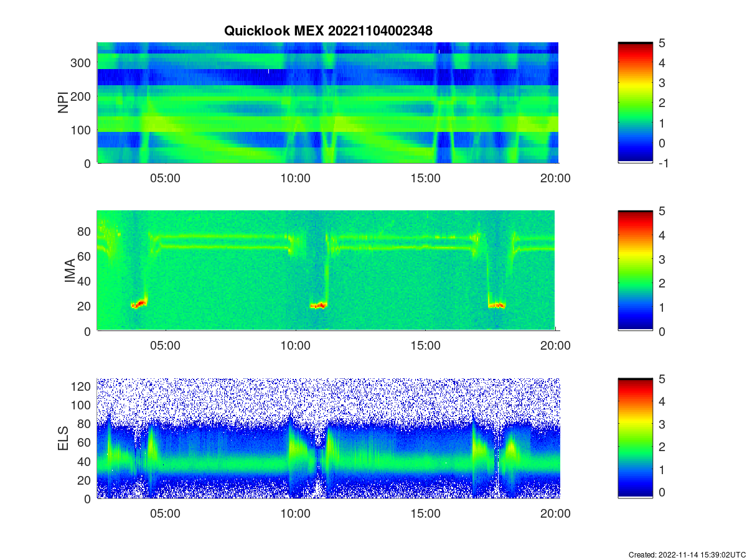The width and height of the screenshot is (747, 560).
Task: Click the "40" tick on the IMA y-axis
Action: point(85,281)
